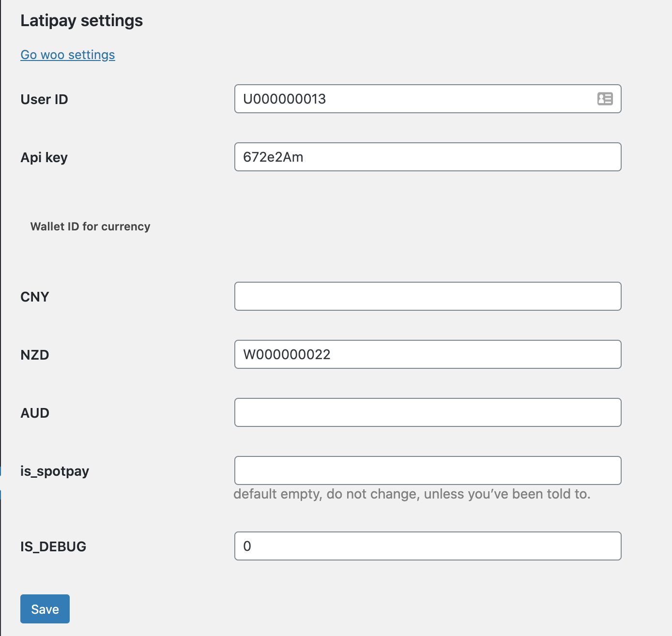Click the User ID label

[45, 99]
